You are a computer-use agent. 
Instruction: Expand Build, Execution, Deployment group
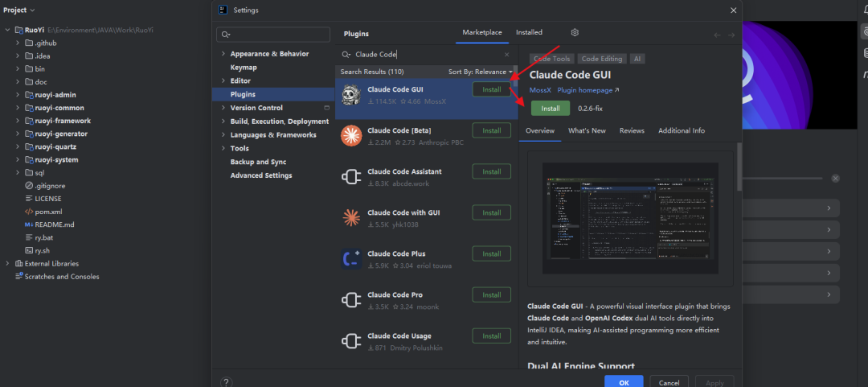(x=223, y=121)
